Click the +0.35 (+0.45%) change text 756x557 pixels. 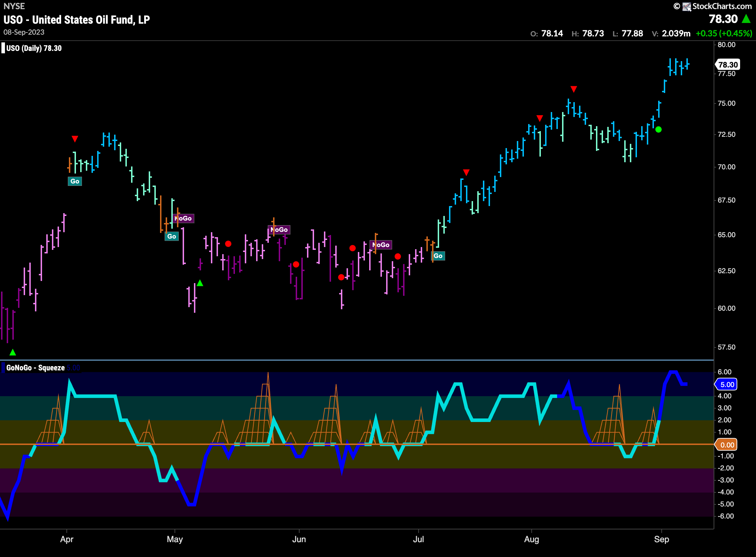(724, 34)
